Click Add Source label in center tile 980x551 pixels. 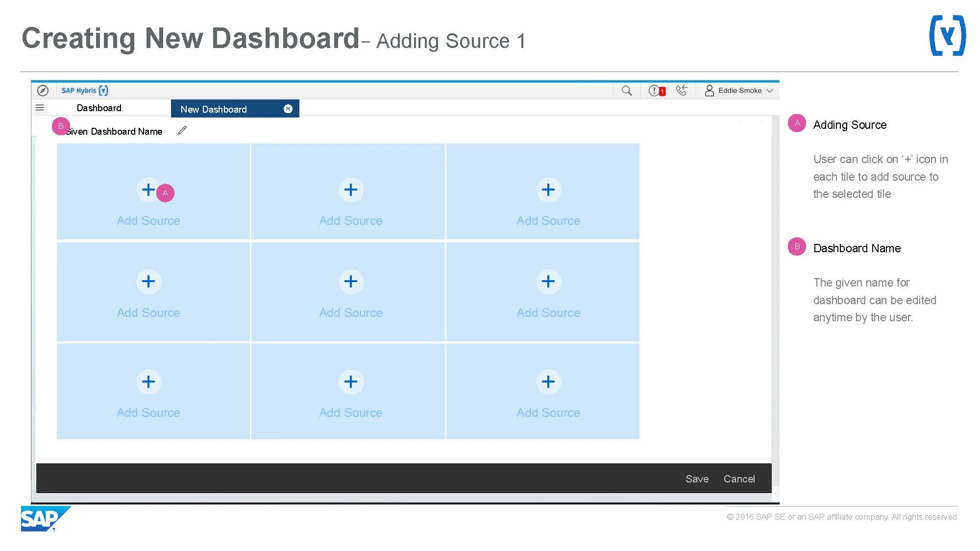351,312
